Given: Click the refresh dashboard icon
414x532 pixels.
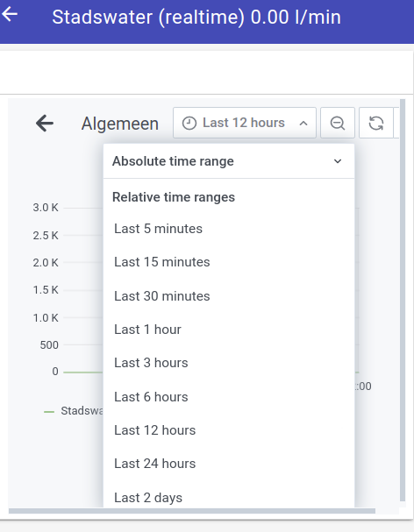Looking at the screenshot, I should 376,123.
